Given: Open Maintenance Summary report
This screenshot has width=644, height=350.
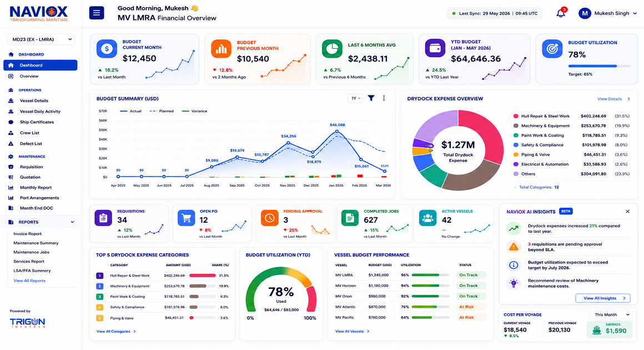Looking at the screenshot, I should point(36,243).
